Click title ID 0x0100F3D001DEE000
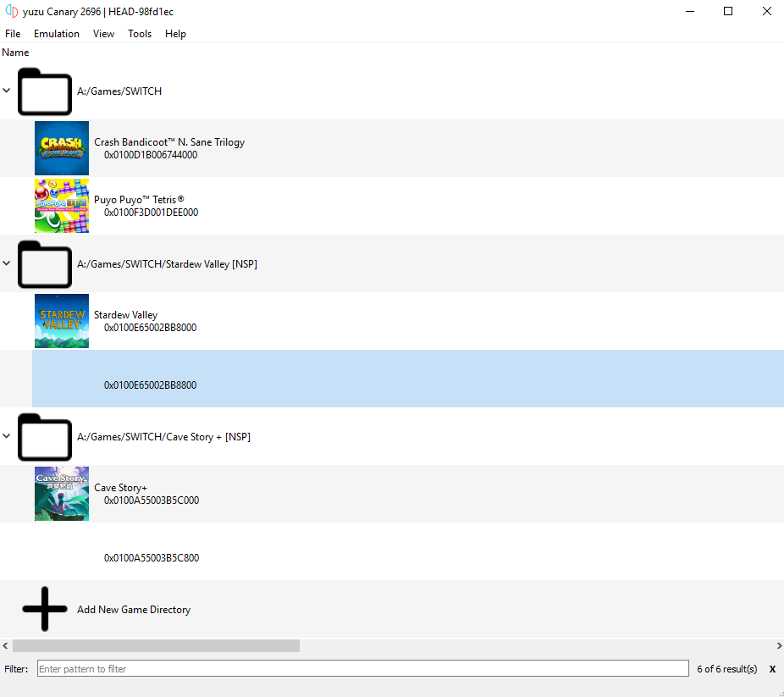 [x=151, y=213]
